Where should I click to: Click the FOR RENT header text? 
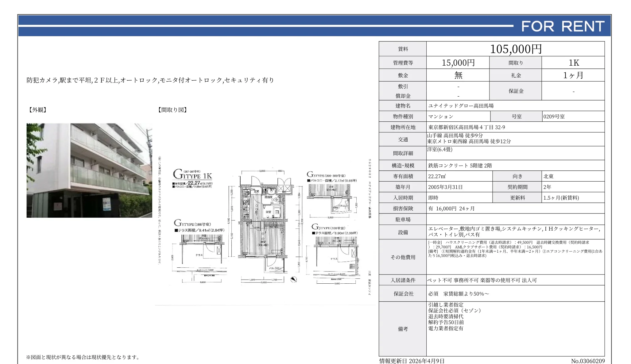pyautogui.click(x=563, y=27)
